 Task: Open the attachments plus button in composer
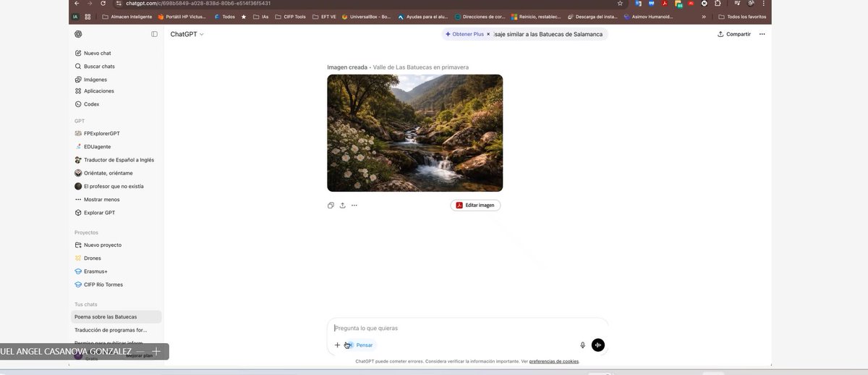337,345
